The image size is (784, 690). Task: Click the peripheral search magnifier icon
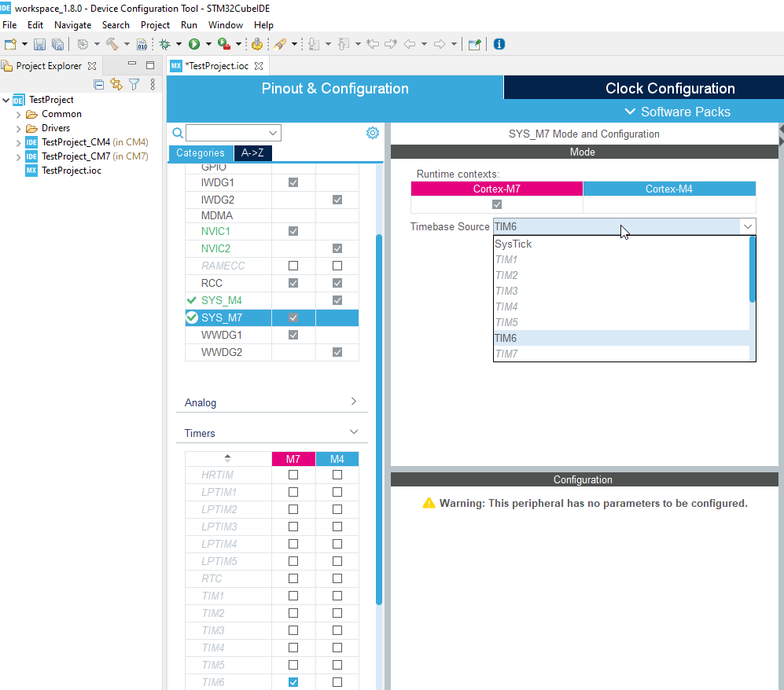[x=178, y=133]
